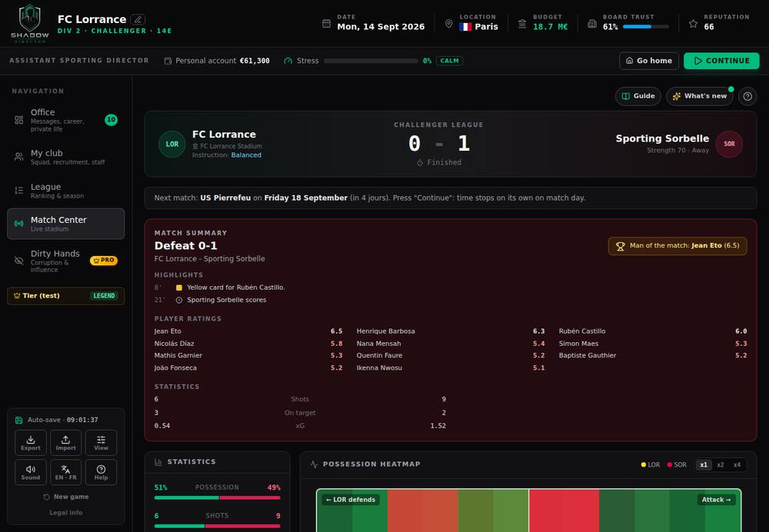Viewport: 769px width, 532px height.
Task: Start a New game
Action: click(x=65, y=497)
